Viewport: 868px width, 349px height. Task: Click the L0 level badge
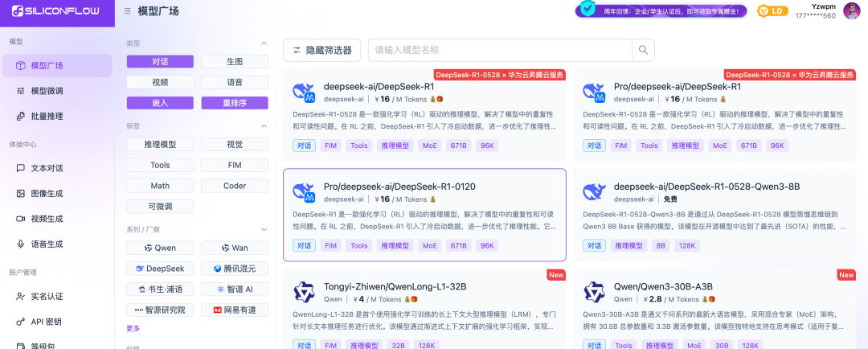773,10
